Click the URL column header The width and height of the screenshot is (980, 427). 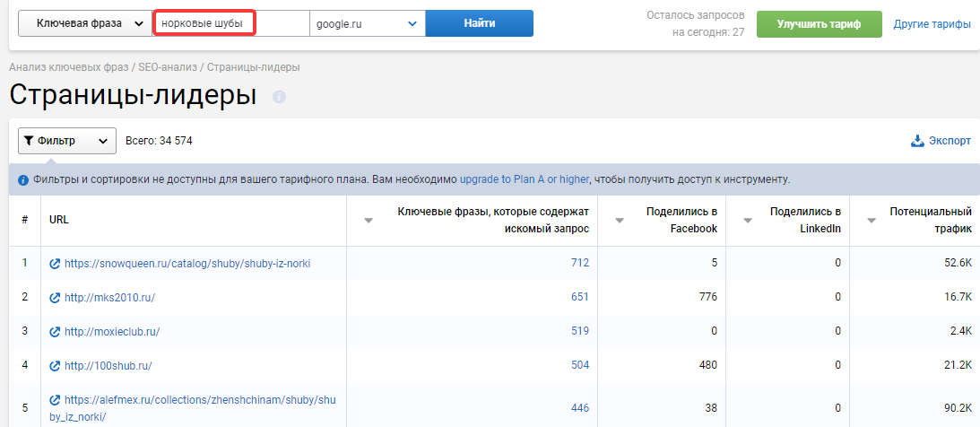59,220
